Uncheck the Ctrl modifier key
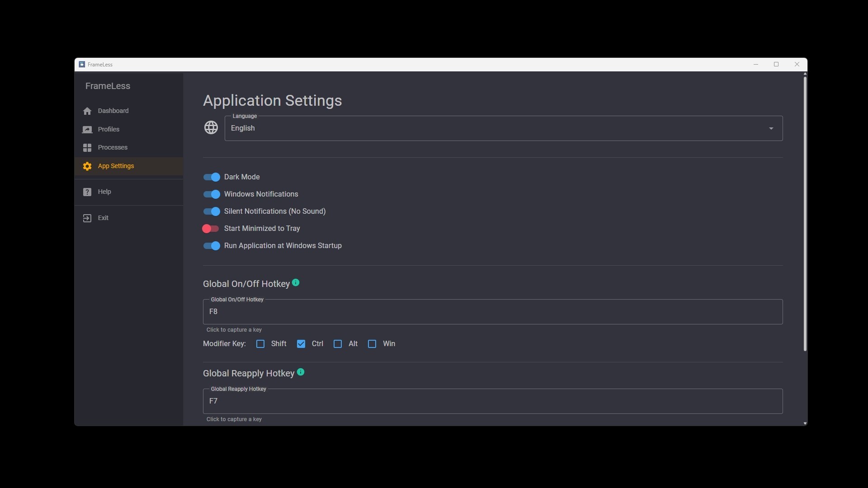This screenshot has height=488, width=868. point(301,343)
